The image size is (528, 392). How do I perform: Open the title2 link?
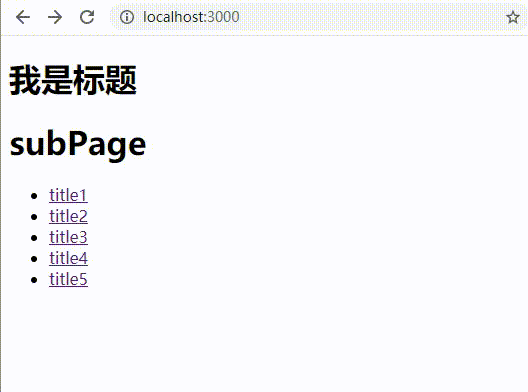coord(68,216)
